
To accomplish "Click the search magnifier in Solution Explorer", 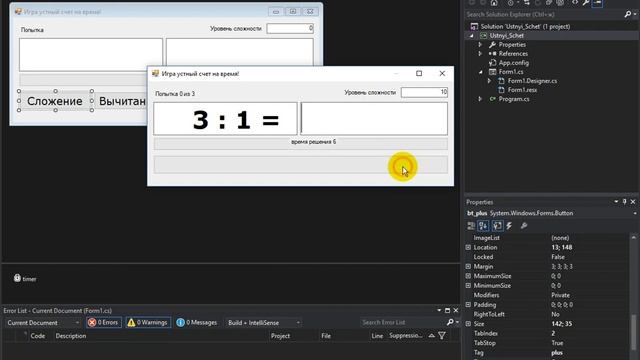I will click(628, 15).
